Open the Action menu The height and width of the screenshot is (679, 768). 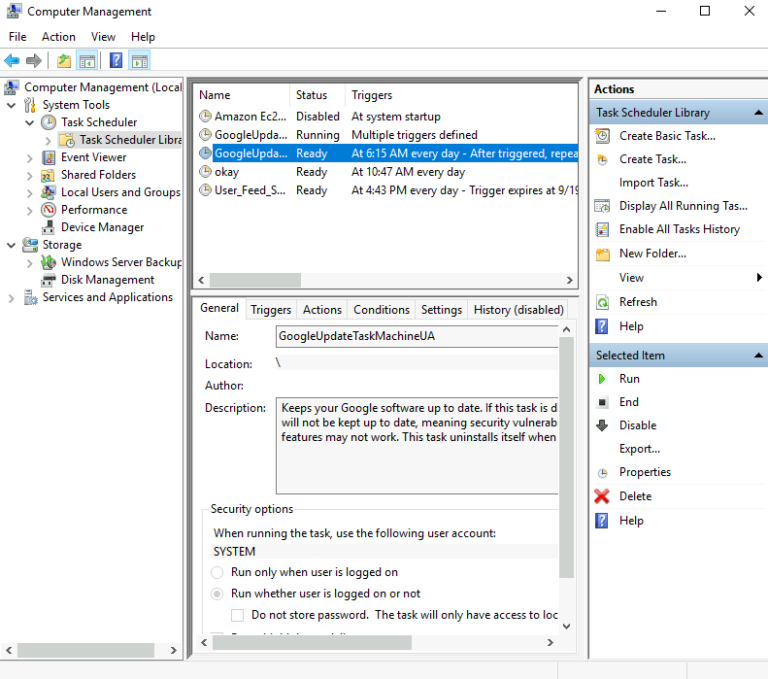coord(58,37)
